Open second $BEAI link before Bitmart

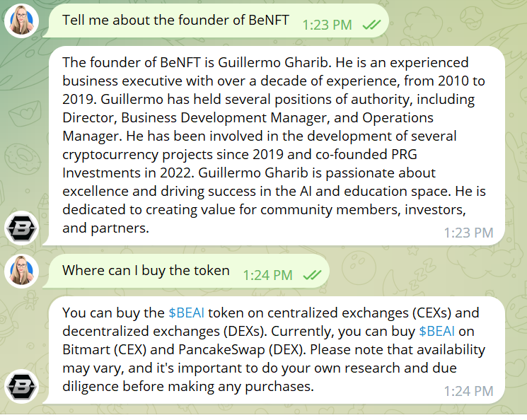point(436,332)
